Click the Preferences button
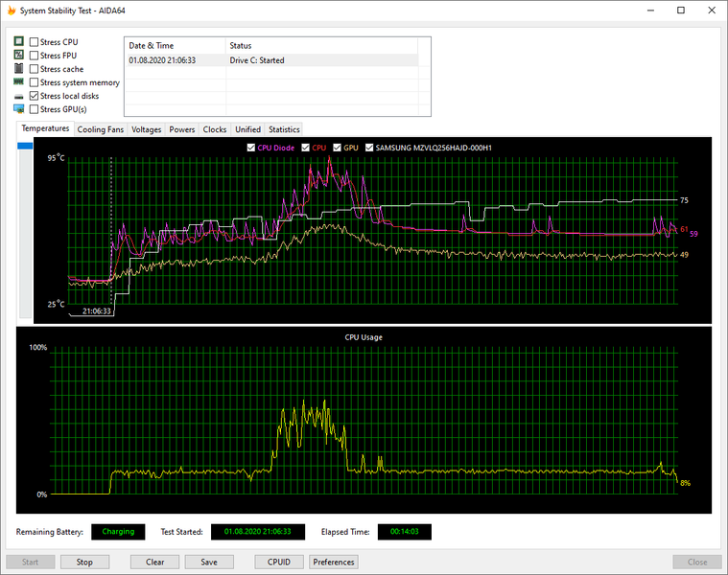This screenshot has width=728, height=575. coord(334,563)
